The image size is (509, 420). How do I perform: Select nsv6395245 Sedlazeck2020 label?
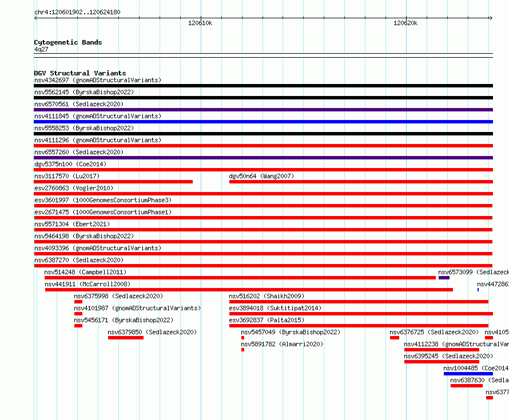tap(448, 356)
